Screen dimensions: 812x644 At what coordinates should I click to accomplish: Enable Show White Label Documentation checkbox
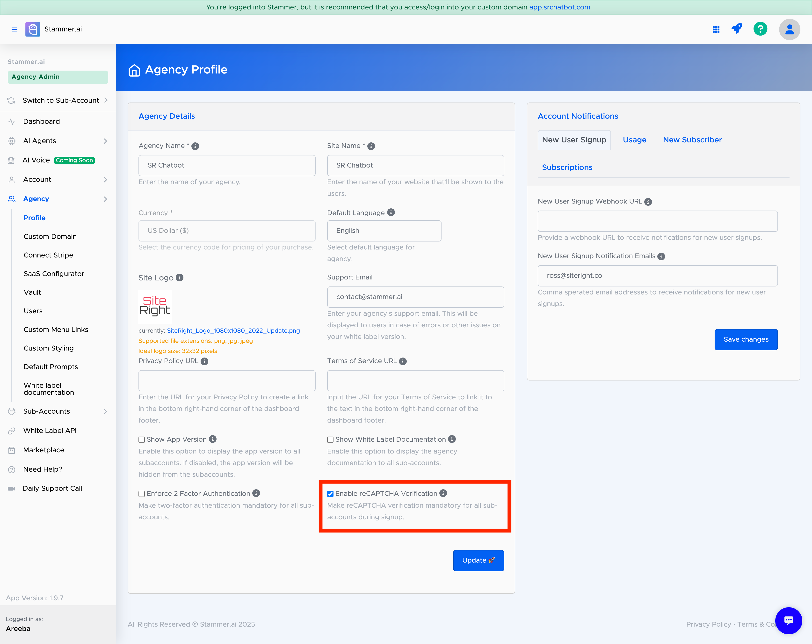(x=330, y=440)
